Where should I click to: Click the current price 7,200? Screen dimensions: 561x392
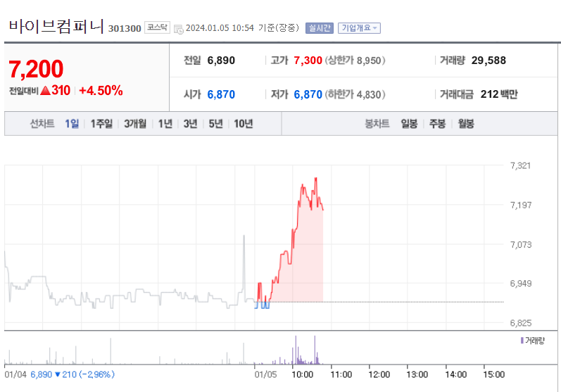point(36,69)
